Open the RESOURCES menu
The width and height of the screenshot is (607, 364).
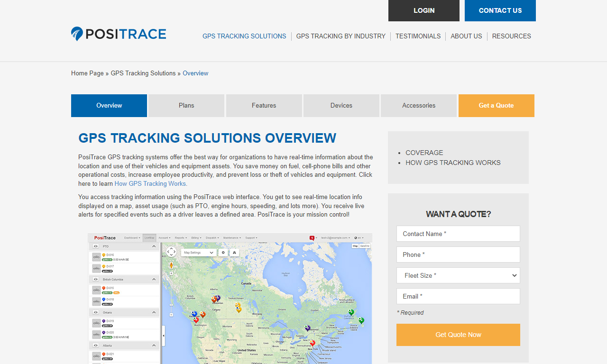[x=511, y=36]
